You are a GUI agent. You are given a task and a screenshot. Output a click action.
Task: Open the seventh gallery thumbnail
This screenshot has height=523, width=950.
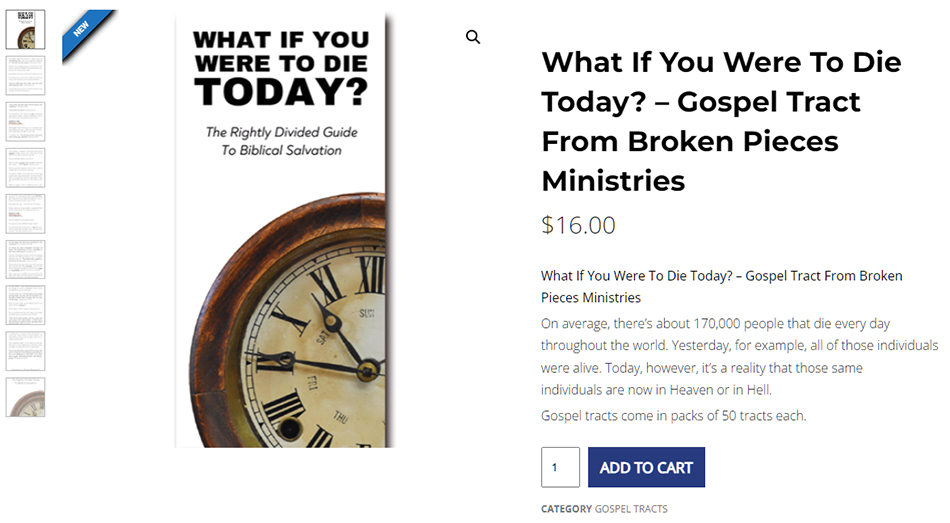tap(25, 305)
